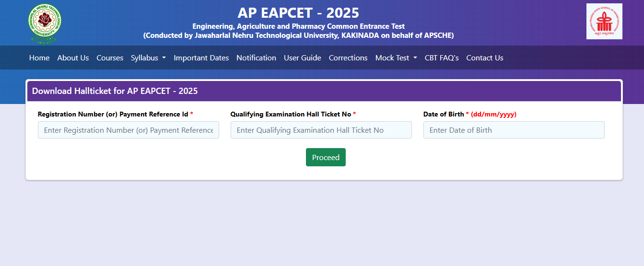Click the Date of Birth label
The height and width of the screenshot is (266, 644).
(444, 114)
